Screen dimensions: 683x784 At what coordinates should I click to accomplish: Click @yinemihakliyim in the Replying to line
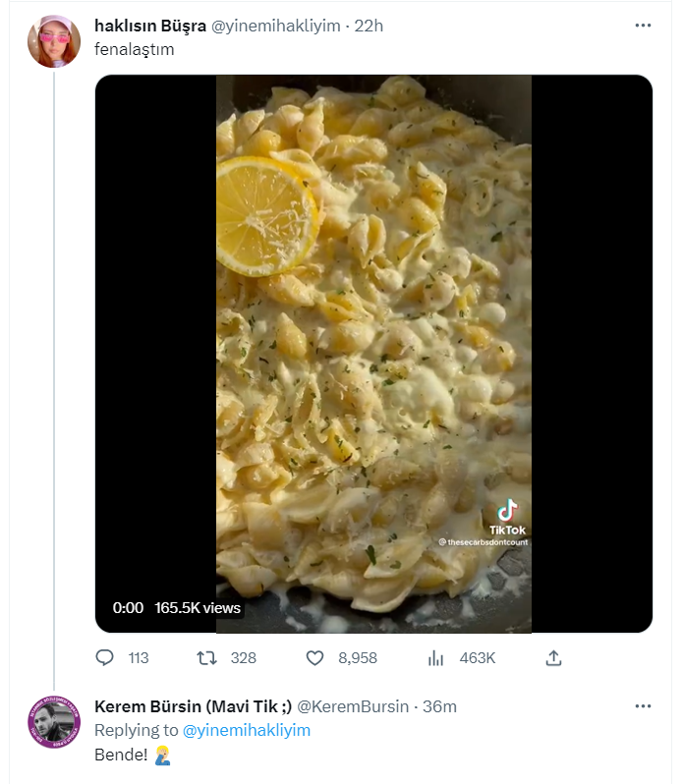click(247, 730)
